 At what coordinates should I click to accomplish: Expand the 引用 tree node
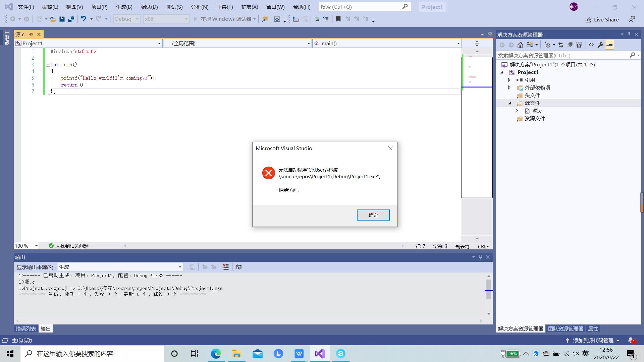click(509, 80)
